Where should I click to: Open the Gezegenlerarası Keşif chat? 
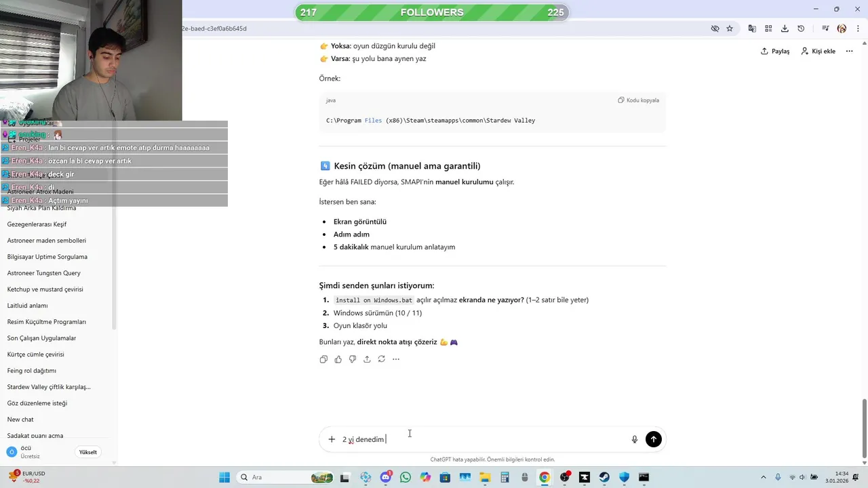click(x=37, y=224)
